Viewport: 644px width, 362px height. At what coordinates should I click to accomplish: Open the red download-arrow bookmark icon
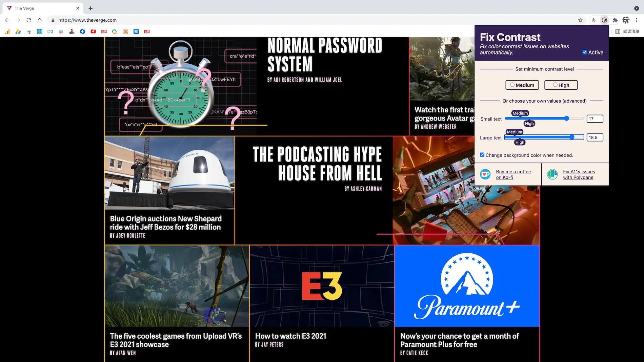click(93, 31)
